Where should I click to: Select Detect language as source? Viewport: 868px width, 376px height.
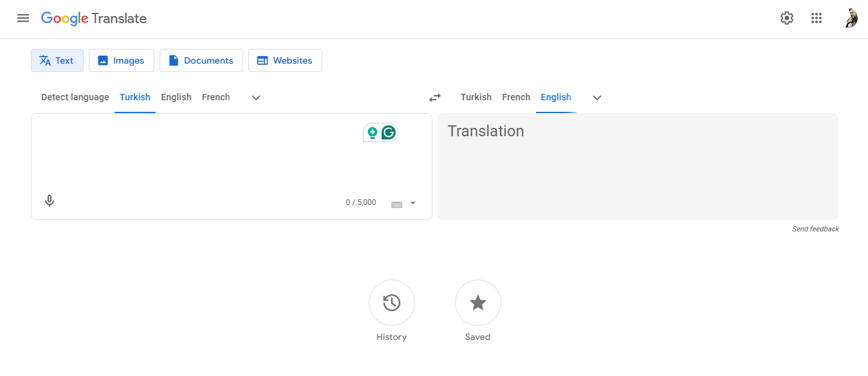click(75, 97)
